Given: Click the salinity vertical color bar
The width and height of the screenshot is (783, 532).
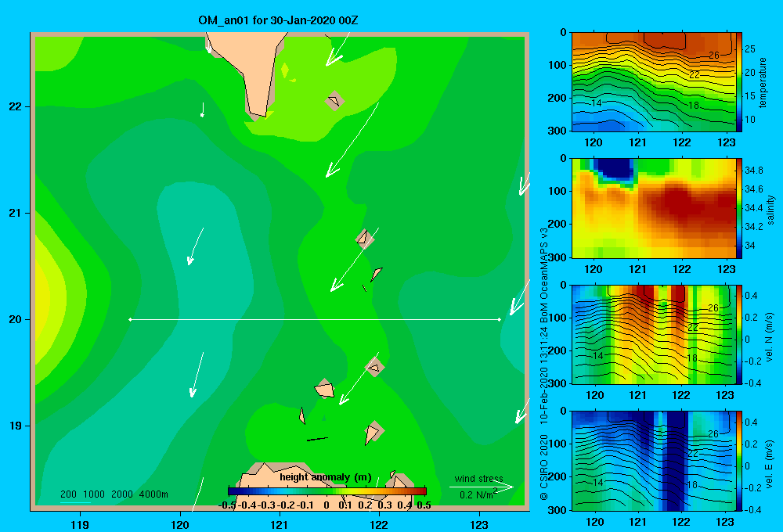Looking at the screenshot, I should click(739, 208).
